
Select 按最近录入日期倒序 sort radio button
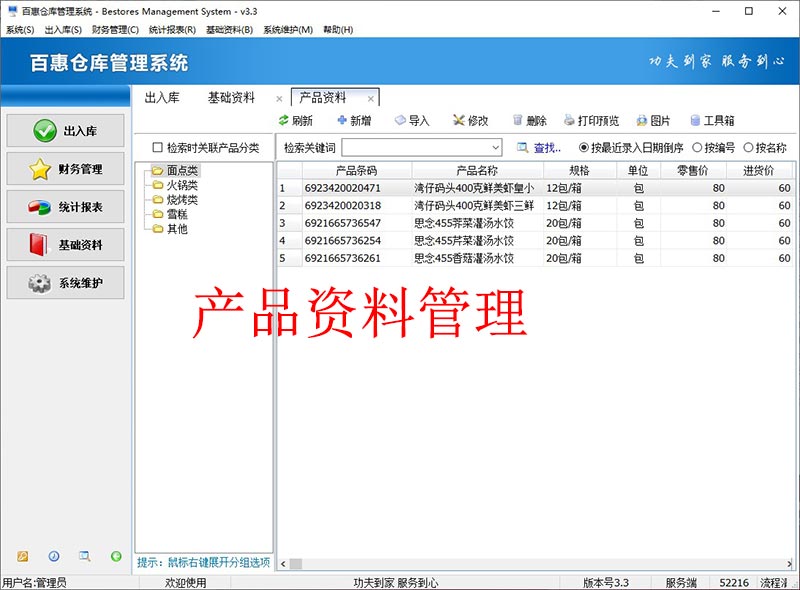point(584,148)
